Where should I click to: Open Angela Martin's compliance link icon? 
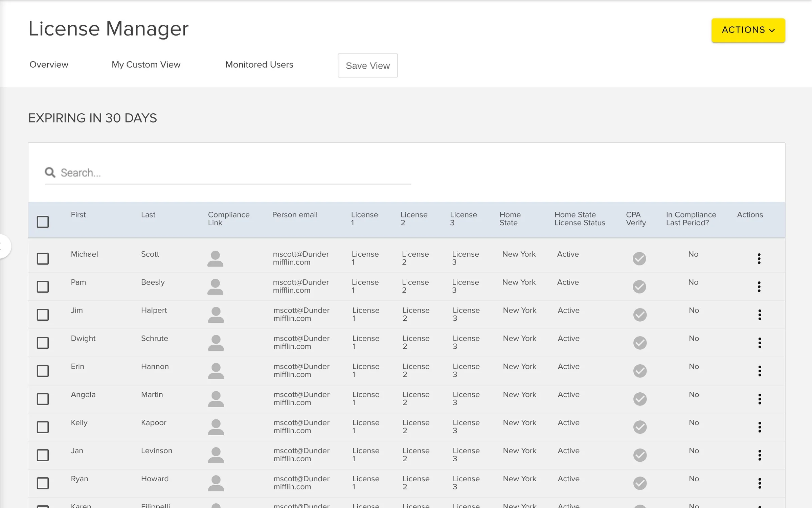216,399
